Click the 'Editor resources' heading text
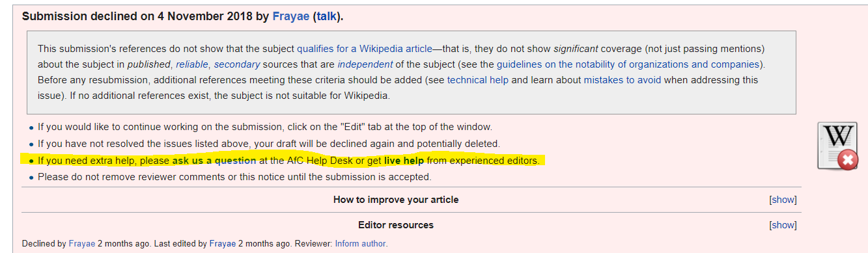Image resolution: width=868 pixels, height=253 pixels. click(x=396, y=225)
